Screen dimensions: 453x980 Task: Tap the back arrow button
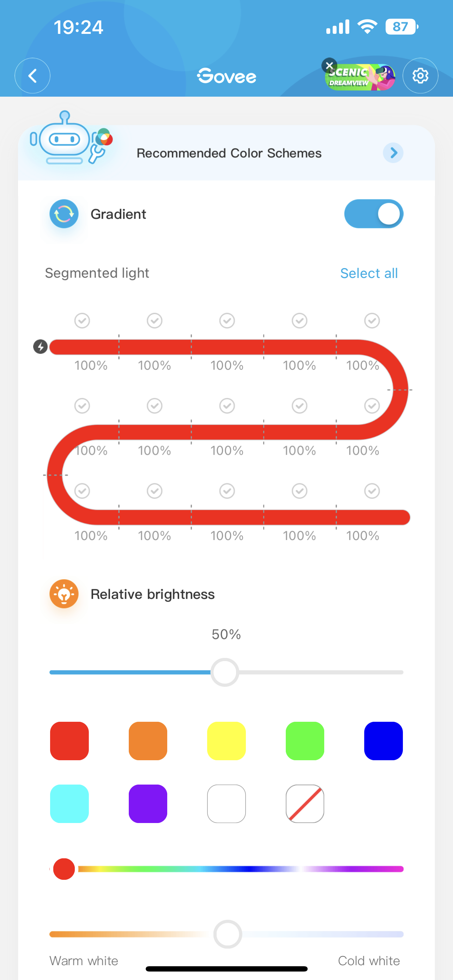click(x=32, y=76)
